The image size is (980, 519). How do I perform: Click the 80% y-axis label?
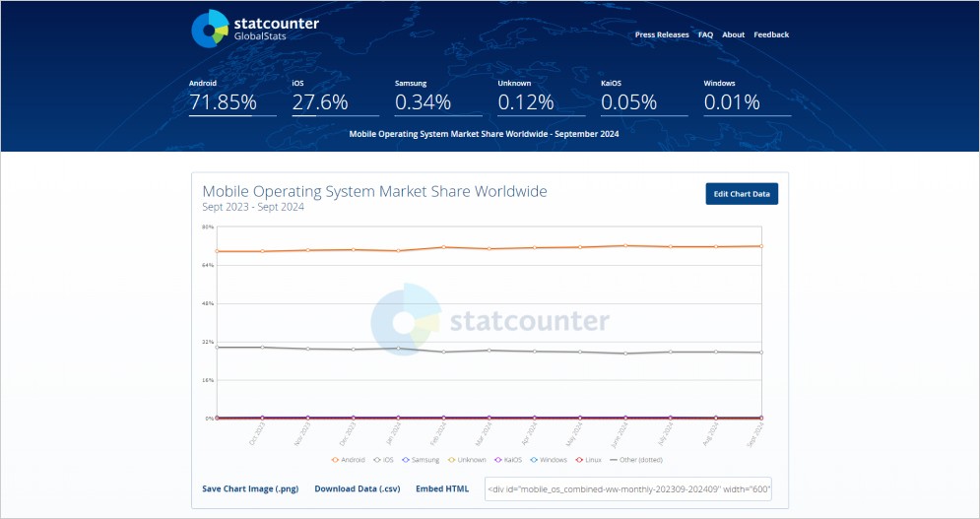click(208, 227)
